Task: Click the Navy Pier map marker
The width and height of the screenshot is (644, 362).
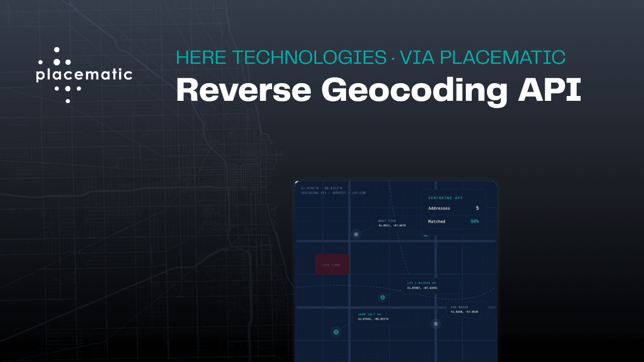Action: tap(357, 234)
